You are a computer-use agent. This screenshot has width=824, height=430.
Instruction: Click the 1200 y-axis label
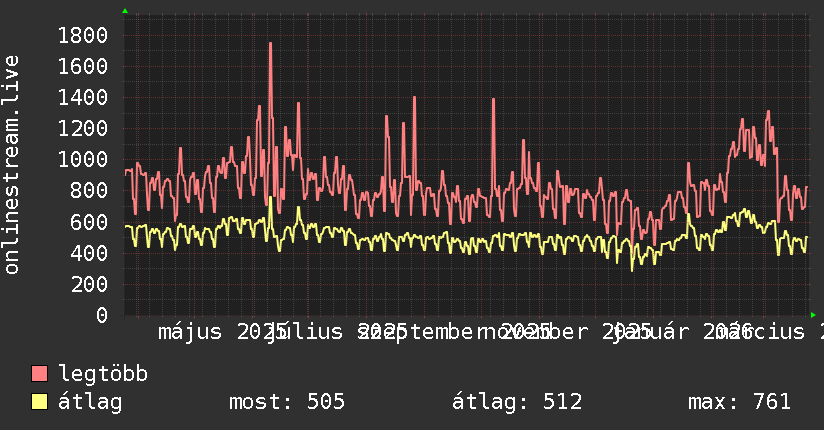[83, 129]
